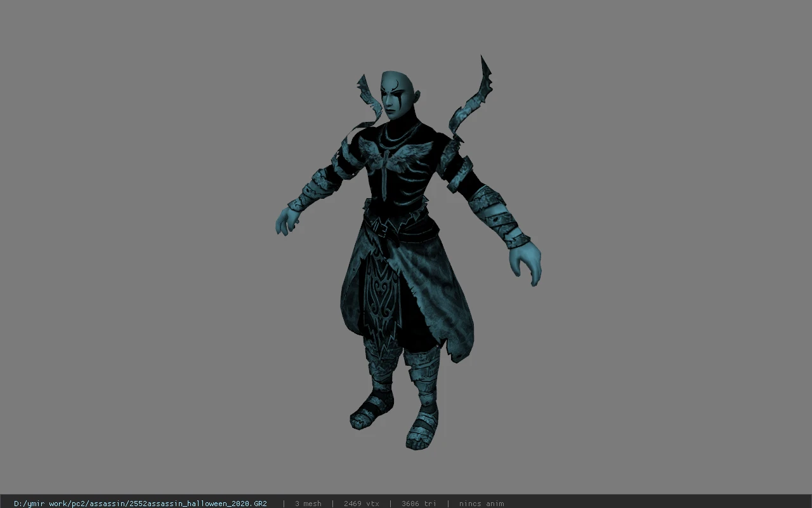
Task: Click the 'nincs anim' status text
Action: tap(481, 504)
